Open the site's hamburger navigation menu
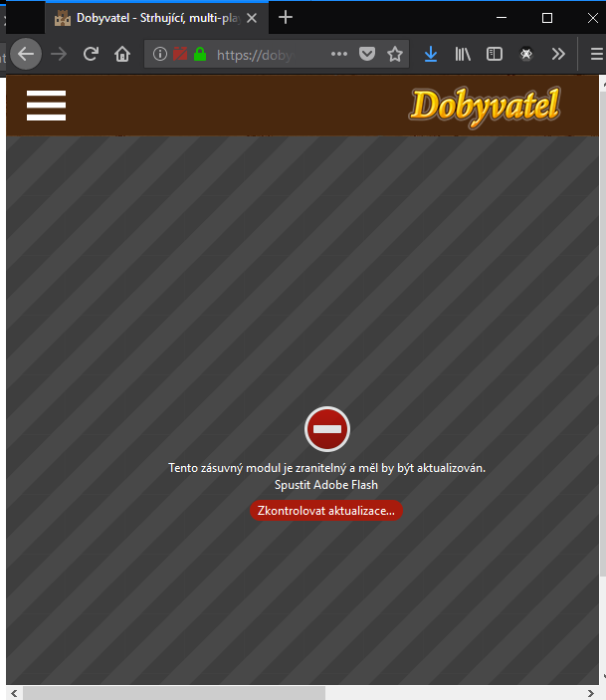Screen dimensions: 606x700 coord(46,106)
